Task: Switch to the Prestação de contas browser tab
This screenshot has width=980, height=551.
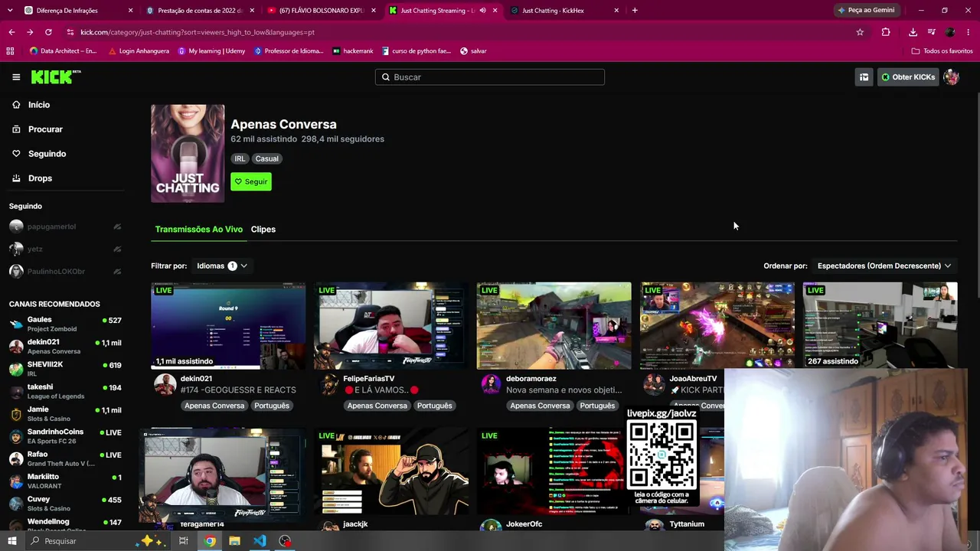Action: 200,11
